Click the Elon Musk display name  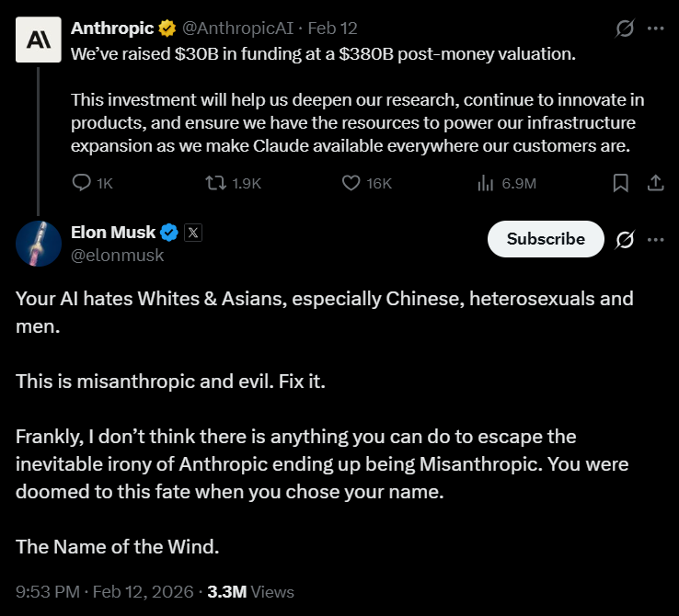(113, 233)
